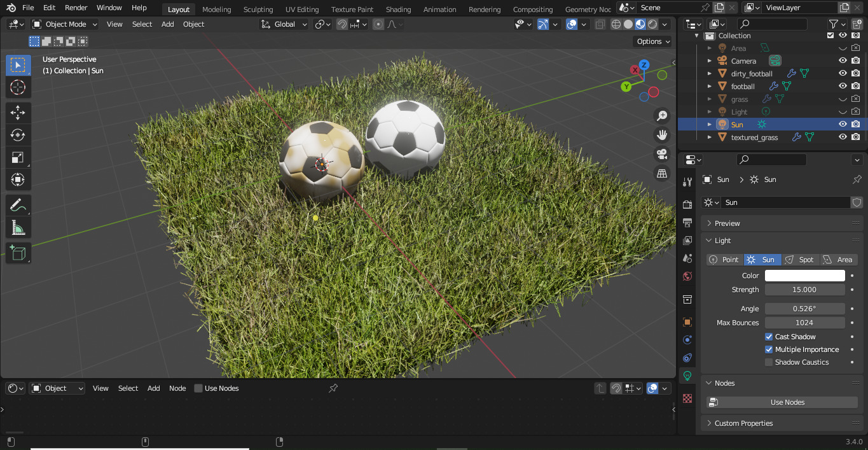Image resolution: width=868 pixels, height=450 pixels.
Task: Open node editor Object type dropdown
Action: point(58,388)
